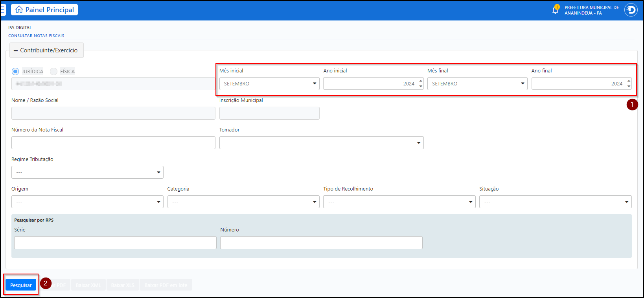644x298 pixels.
Task: Click the user profile D avatar icon
Action: [x=631, y=10]
